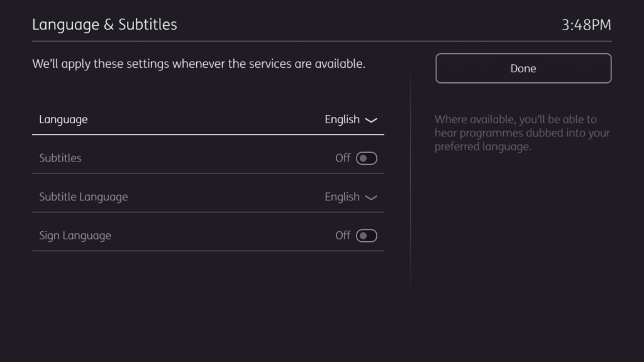Click the highlighted underline below the Language row
644x362 pixels.
tap(208, 134)
